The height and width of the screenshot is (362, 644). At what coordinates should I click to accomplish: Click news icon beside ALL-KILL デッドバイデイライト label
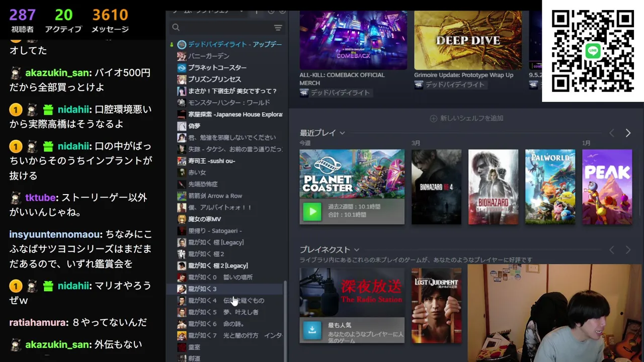304,93
